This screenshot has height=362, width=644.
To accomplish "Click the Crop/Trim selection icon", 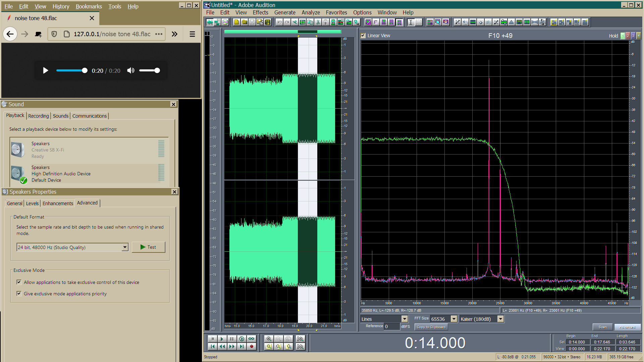I will pyautogui.click(x=303, y=22).
